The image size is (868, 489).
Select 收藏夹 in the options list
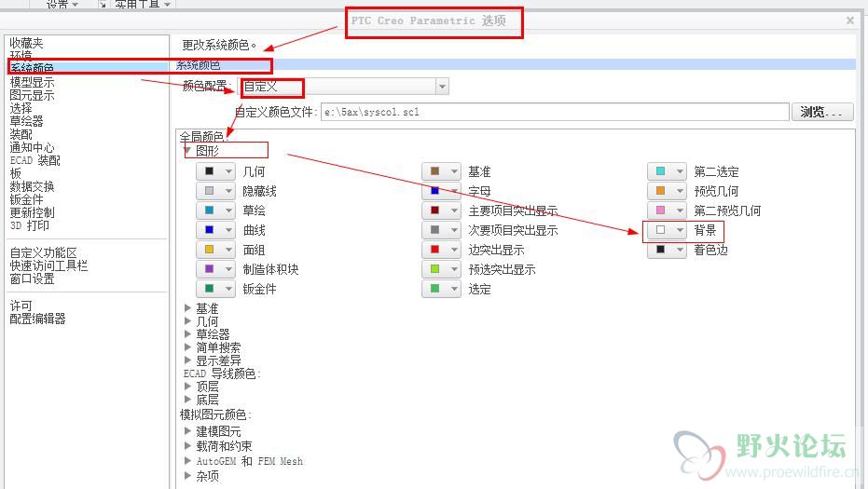pyautogui.click(x=26, y=43)
